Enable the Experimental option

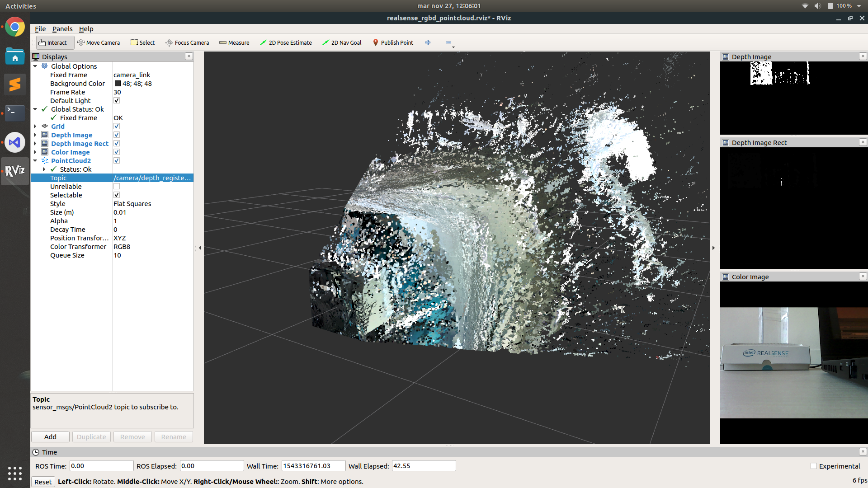tap(813, 466)
